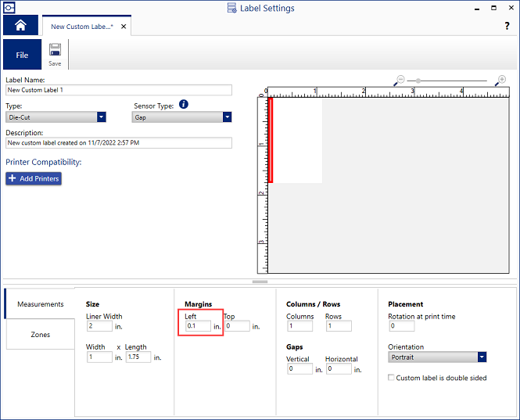This screenshot has width=520, height=420.
Task: Edit Rotation at print time field
Action: [x=402, y=326]
